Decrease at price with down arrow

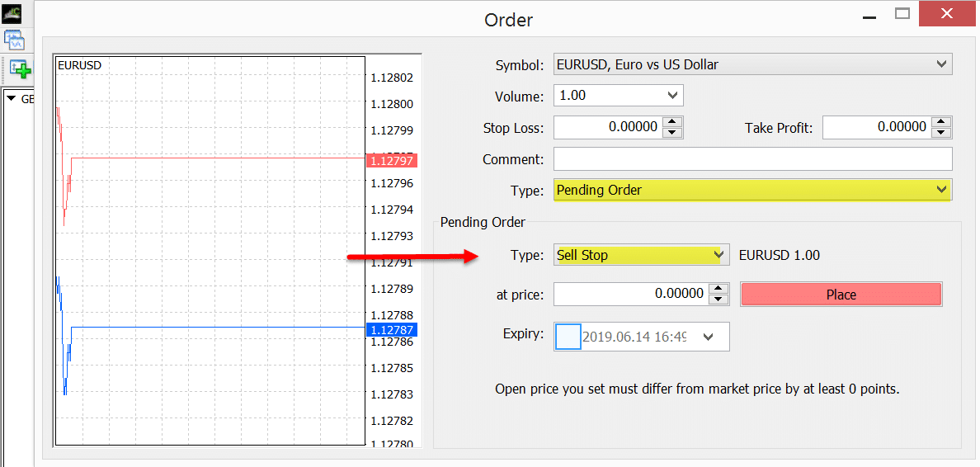(x=719, y=299)
